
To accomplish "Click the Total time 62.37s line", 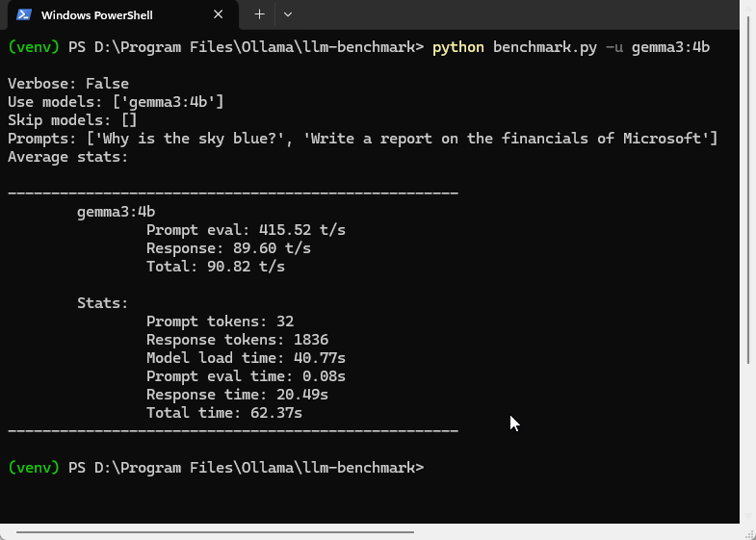I will 224,413.
